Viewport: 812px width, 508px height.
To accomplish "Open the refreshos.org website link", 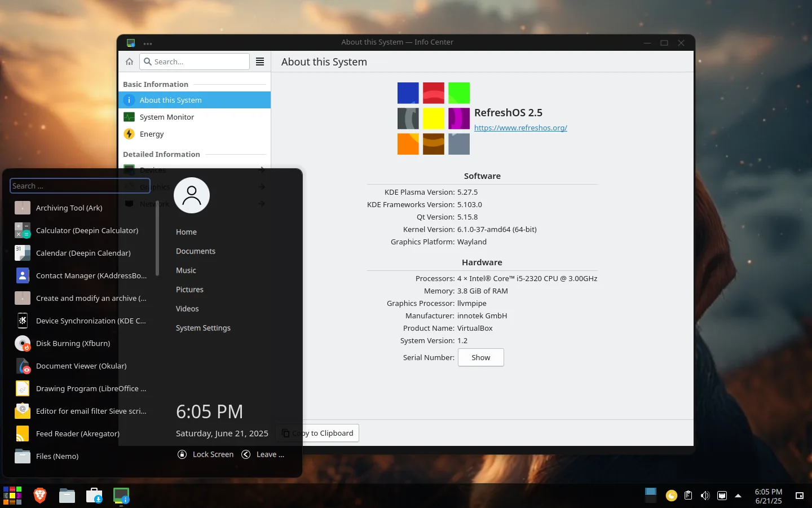I will (520, 128).
